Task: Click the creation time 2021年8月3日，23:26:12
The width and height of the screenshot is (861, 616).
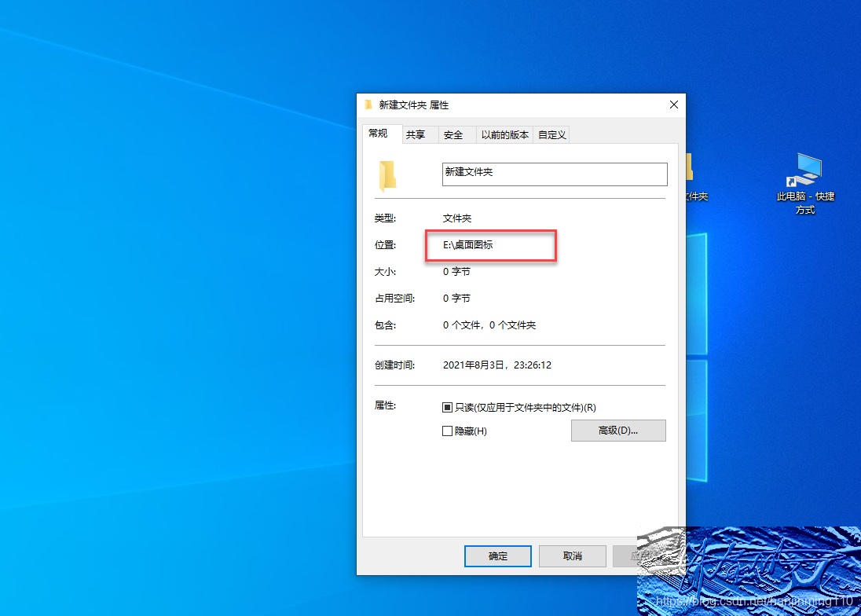Action: tap(497, 365)
